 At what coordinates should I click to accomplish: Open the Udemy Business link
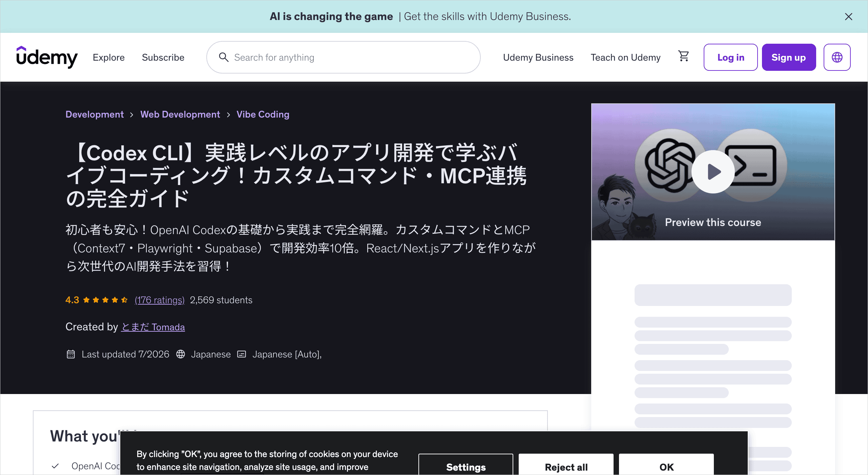538,58
